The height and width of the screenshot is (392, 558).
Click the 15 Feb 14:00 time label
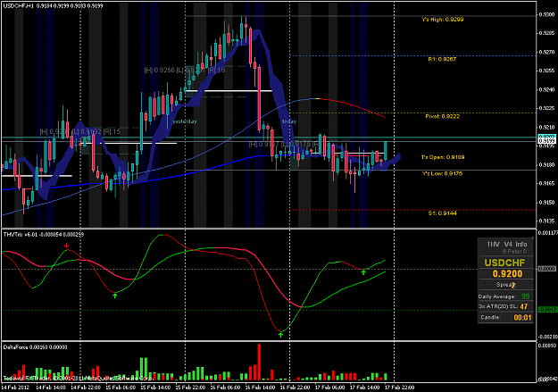(156, 387)
